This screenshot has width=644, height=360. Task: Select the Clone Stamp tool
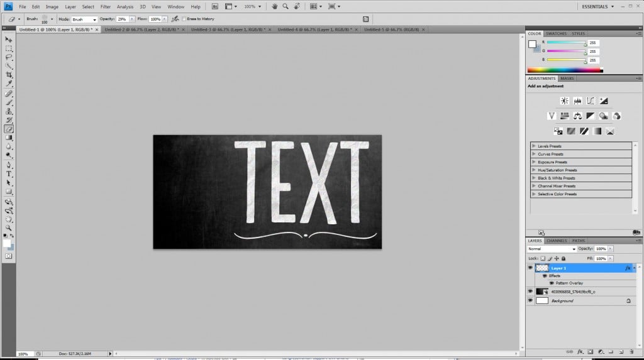pyautogui.click(x=9, y=111)
